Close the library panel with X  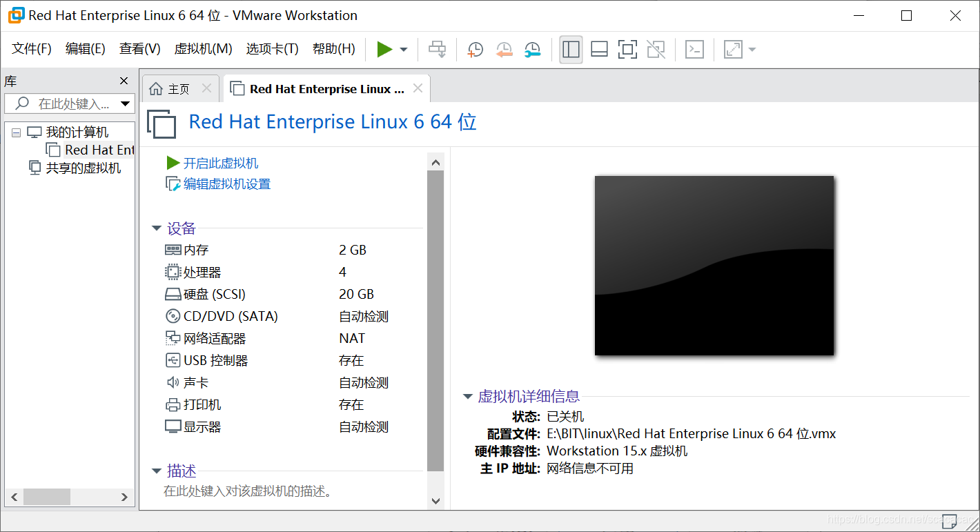pyautogui.click(x=124, y=81)
